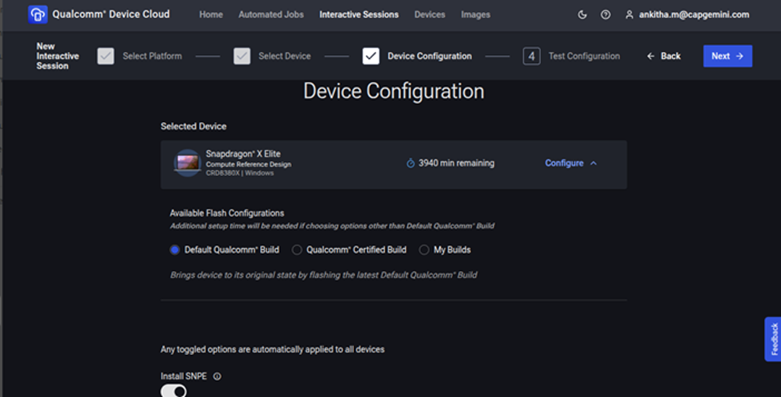Image resolution: width=781 pixels, height=397 pixels.
Task: Click the Back button
Action: coord(663,56)
